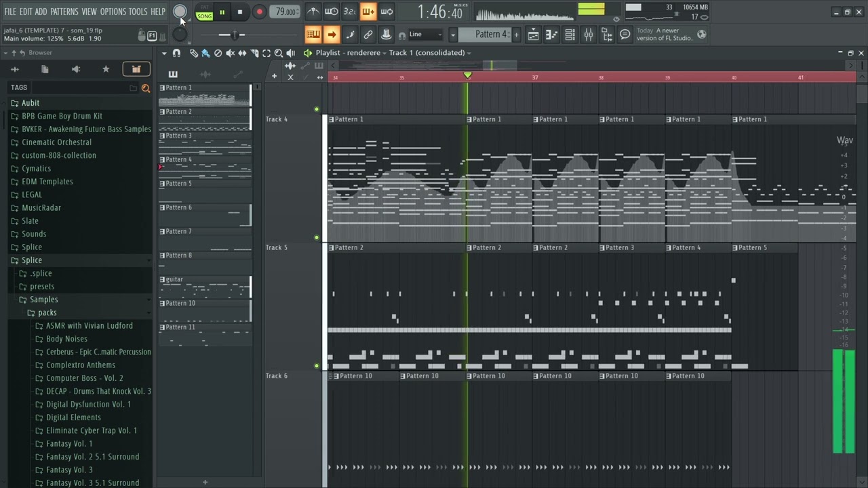Select the Draw pencil tool

pyautogui.click(x=194, y=53)
